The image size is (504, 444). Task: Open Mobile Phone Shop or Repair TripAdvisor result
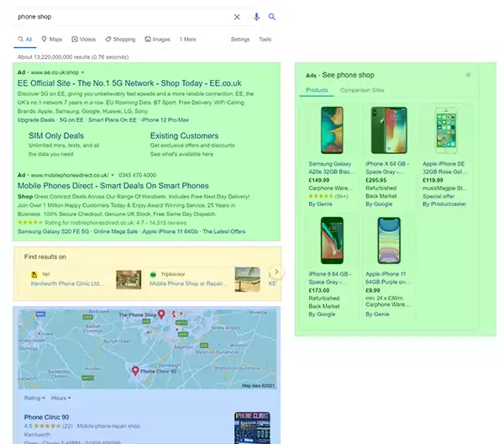coord(188,283)
